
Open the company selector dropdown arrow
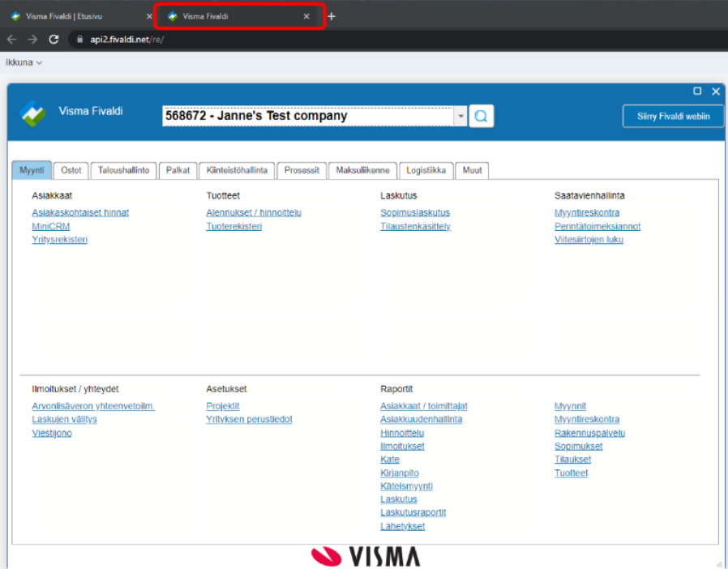point(460,116)
